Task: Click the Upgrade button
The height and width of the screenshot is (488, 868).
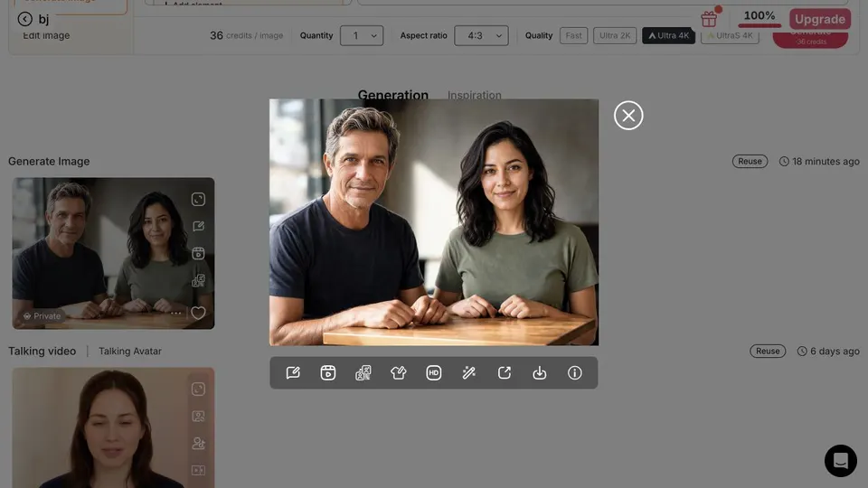Action: (820, 19)
